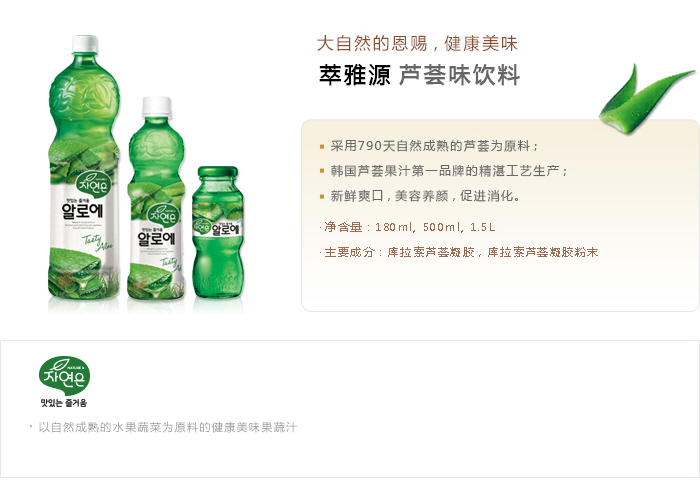Viewport: 700px width, 482px height.
Task: Click the 主要成分 ingredients line
Action: point(461,252)
